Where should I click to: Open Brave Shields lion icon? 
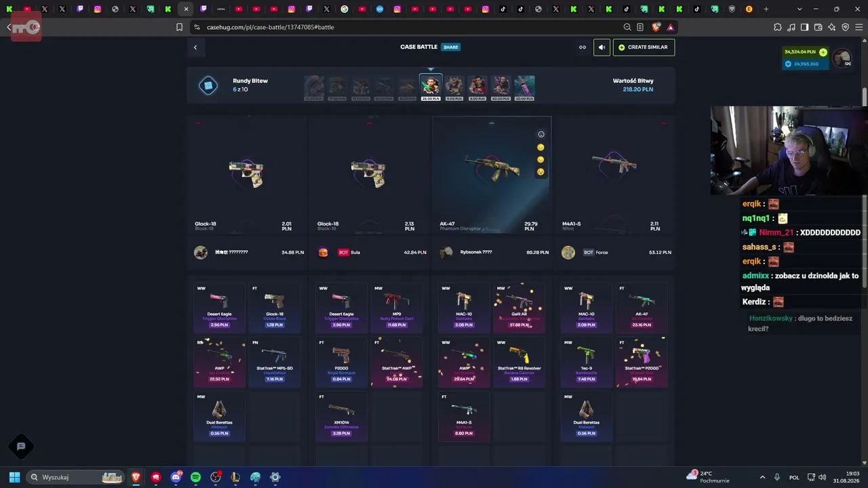(x=656, y=27)
